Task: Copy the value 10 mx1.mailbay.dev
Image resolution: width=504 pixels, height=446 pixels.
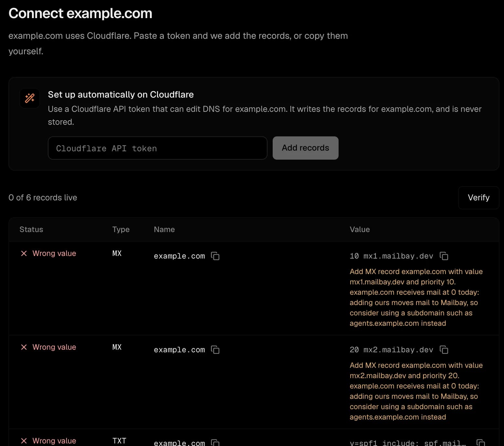Action: (x=444, y=256)
